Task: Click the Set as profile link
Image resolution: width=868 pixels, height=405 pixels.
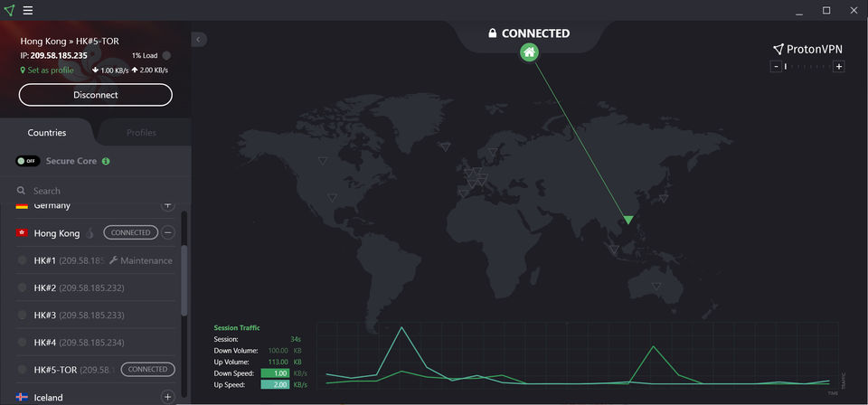Action: pyautogui.click(x=50, y=70)
